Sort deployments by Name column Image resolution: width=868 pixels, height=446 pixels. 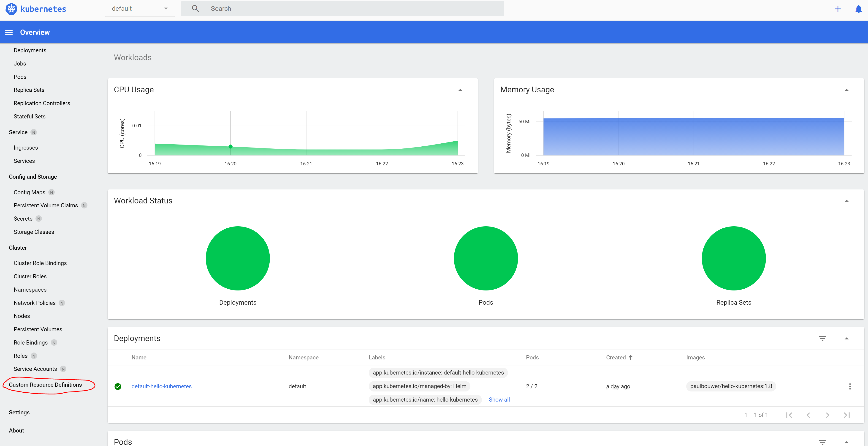[x=139, y=357]
